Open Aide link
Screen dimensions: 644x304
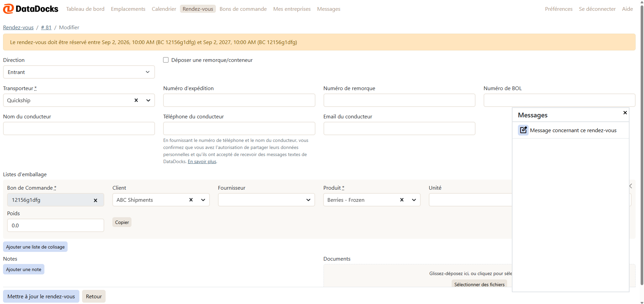point(628,9)
